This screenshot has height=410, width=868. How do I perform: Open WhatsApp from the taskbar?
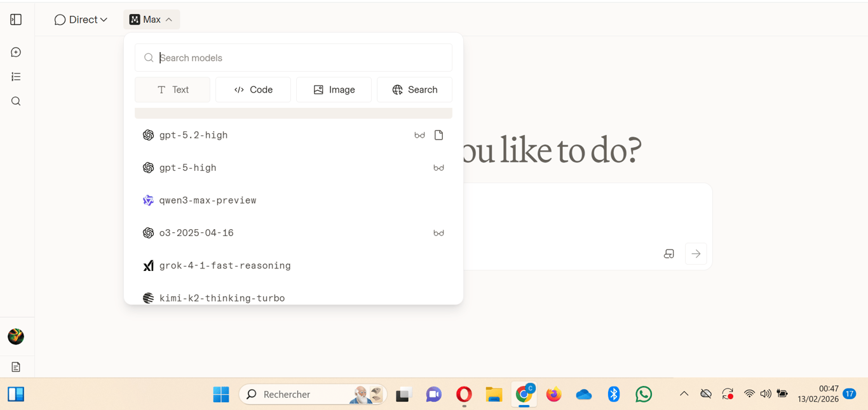(644, 394)
